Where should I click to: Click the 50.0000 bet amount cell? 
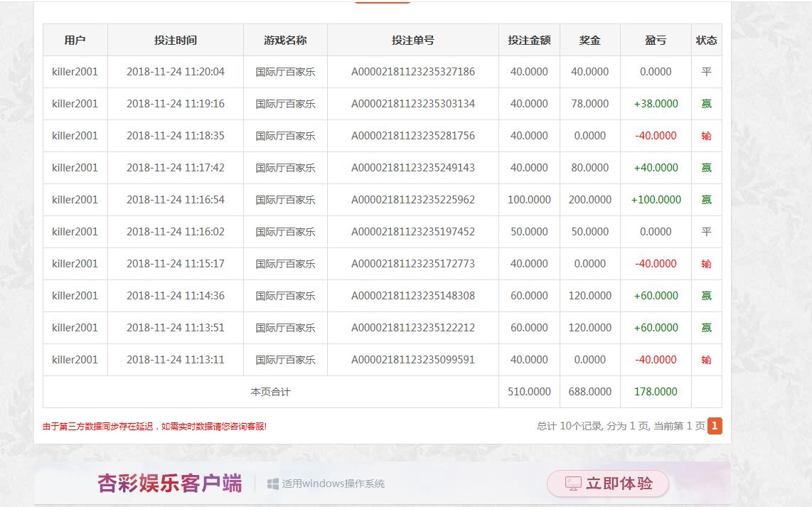[x=529, y=232]
